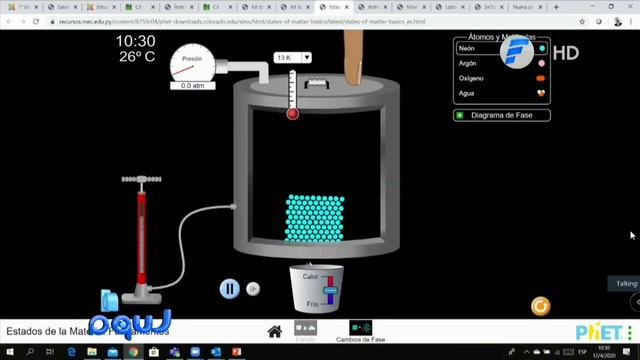Click the Calor/Frío heater slider knob
640x360 pixels.
[x=330, y=291]
